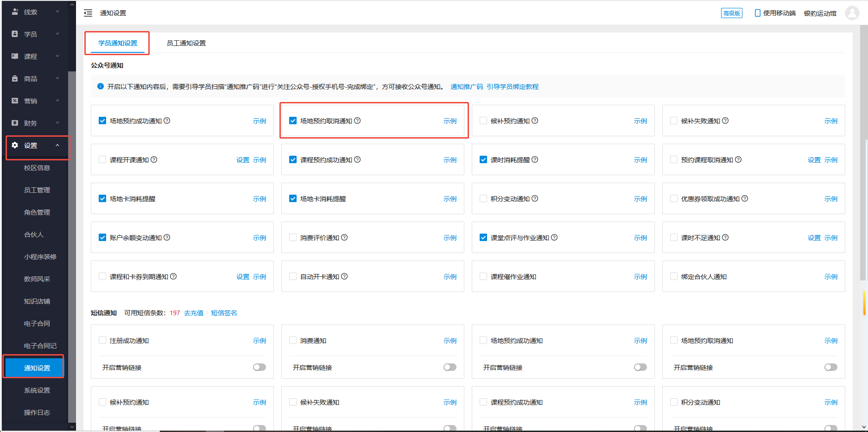Click the user avatar in the top bar

[852, 13]
